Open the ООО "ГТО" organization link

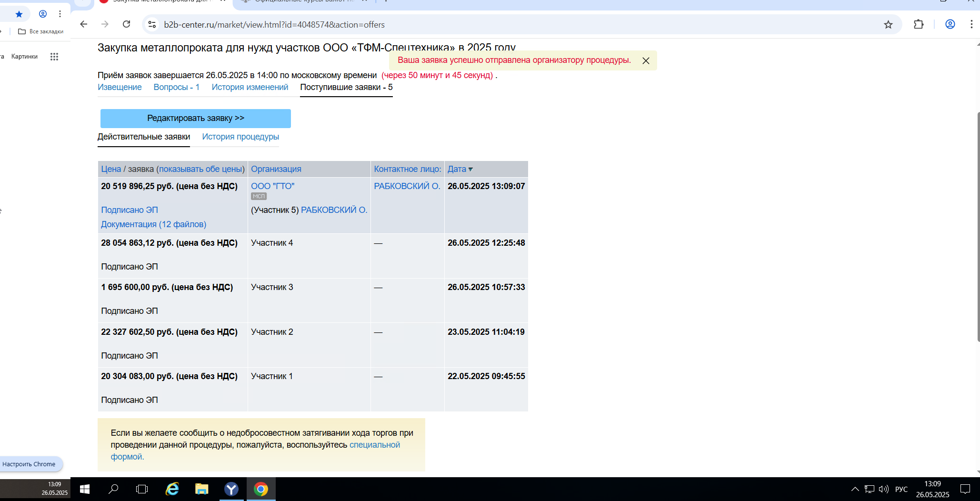273,186
